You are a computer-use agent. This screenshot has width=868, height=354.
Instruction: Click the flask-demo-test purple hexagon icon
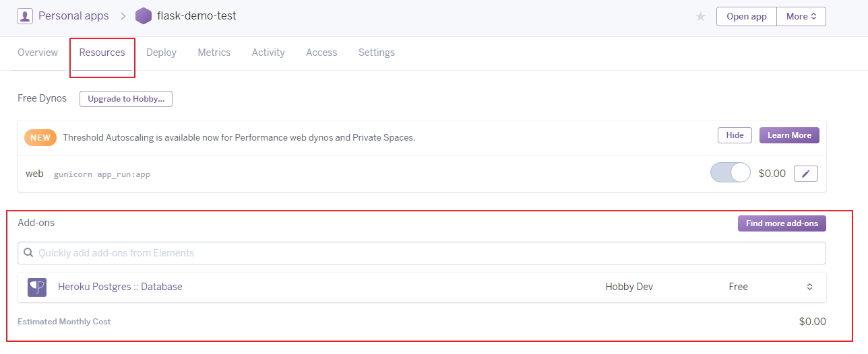pos(143,15)
